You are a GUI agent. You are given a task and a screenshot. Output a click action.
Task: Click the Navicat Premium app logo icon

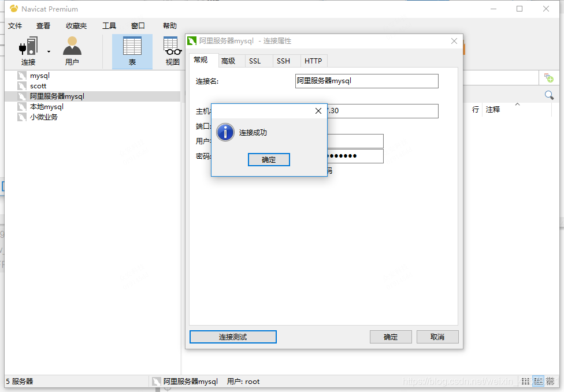coord(14,9)
